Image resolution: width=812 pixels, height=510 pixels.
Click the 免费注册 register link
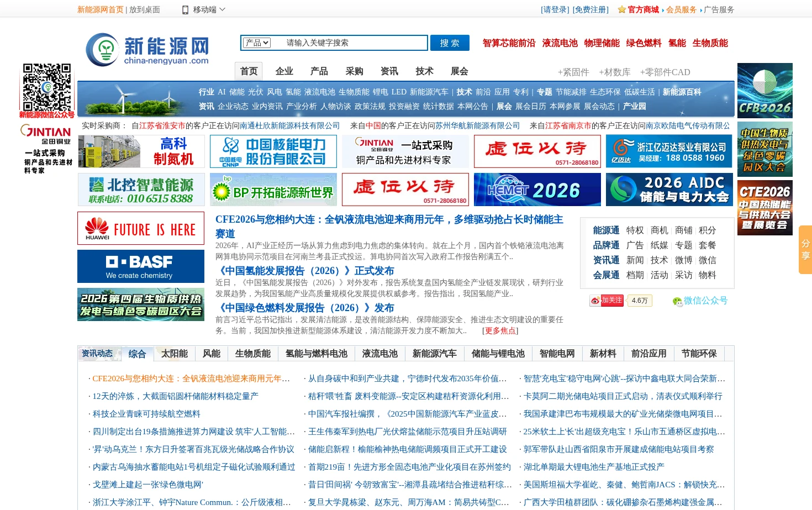[590, 9]
